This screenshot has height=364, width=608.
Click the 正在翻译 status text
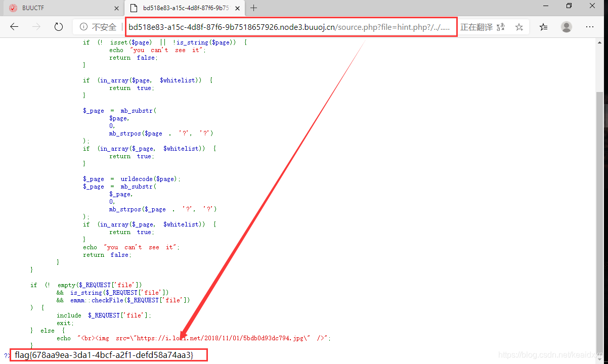pyautogui.click(x=476, y=27)
